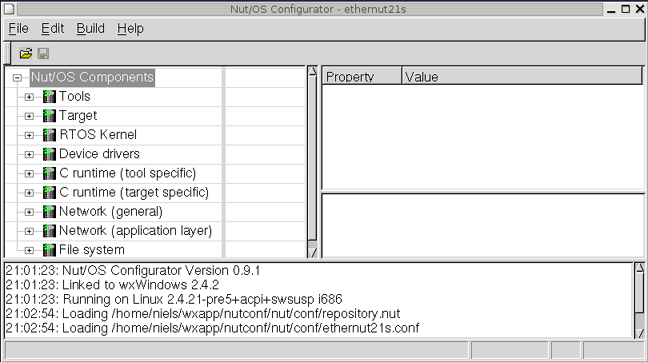Click log panel scrollbar up arrow

[639, 268]
